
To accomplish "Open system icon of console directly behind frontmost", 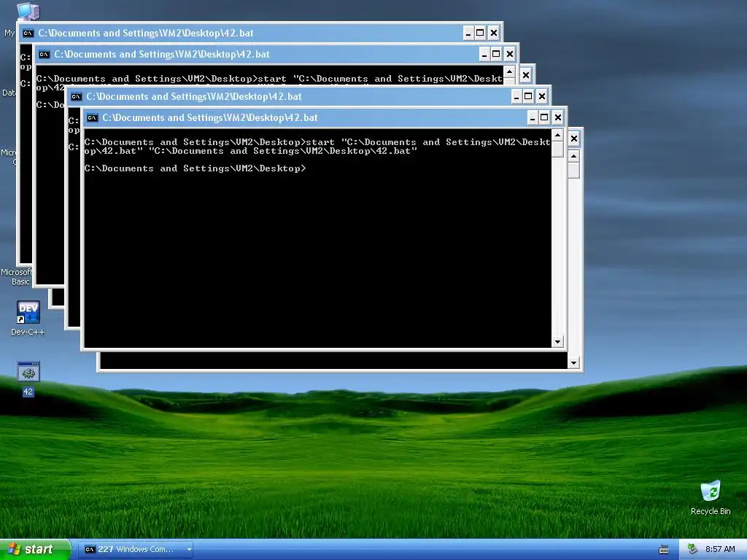I will [x=76, y=97].
